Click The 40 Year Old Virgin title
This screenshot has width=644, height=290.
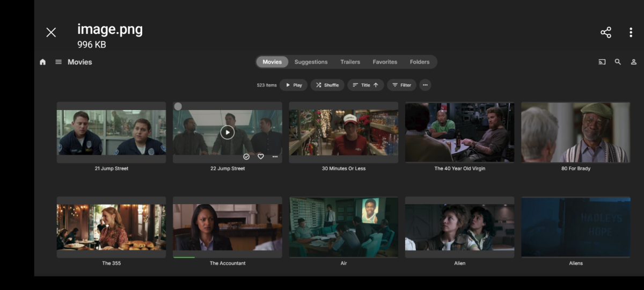click(x=460, y=169)
